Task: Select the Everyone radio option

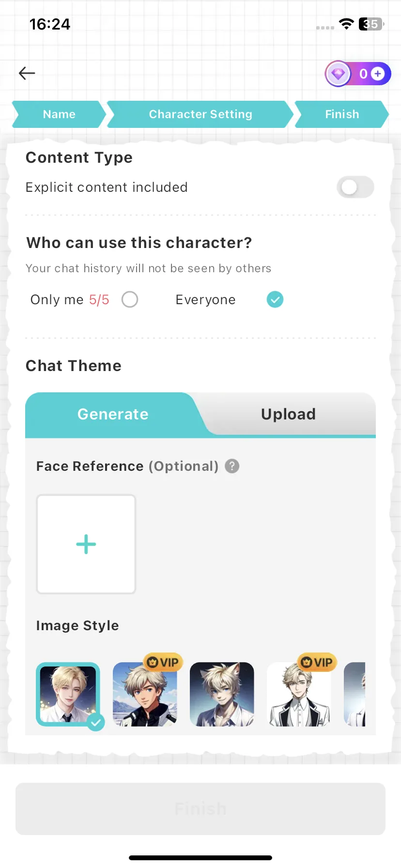Action: coord(275,299)
